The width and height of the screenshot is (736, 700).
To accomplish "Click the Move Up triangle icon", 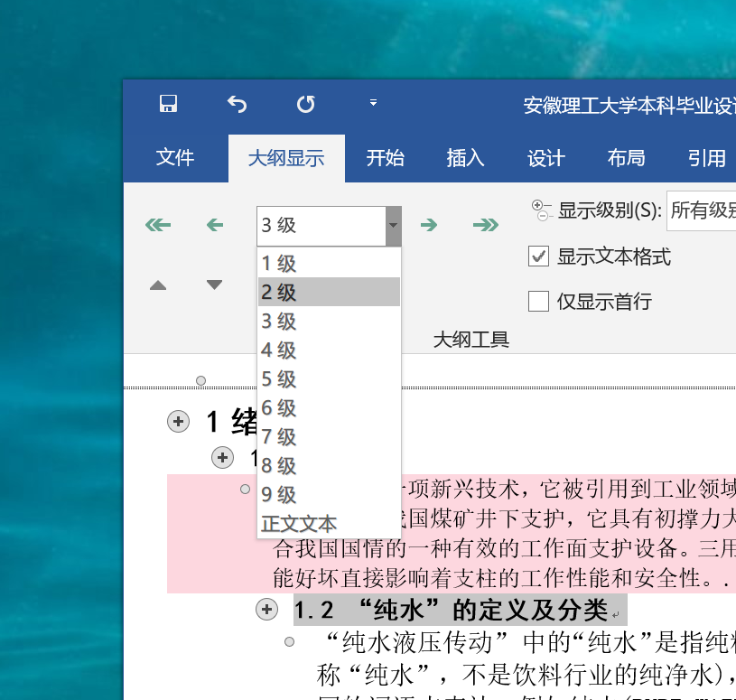I will [158, 285].
